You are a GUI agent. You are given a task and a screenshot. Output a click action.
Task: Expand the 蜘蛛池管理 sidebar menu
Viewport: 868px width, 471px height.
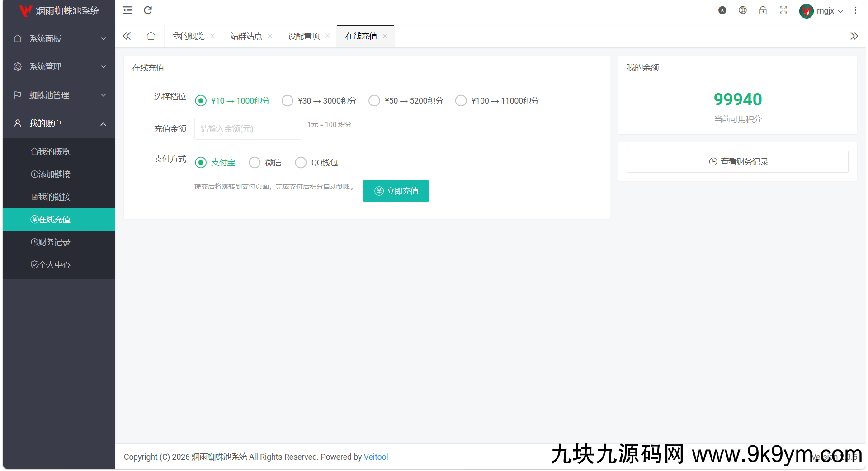click(59, 95)
